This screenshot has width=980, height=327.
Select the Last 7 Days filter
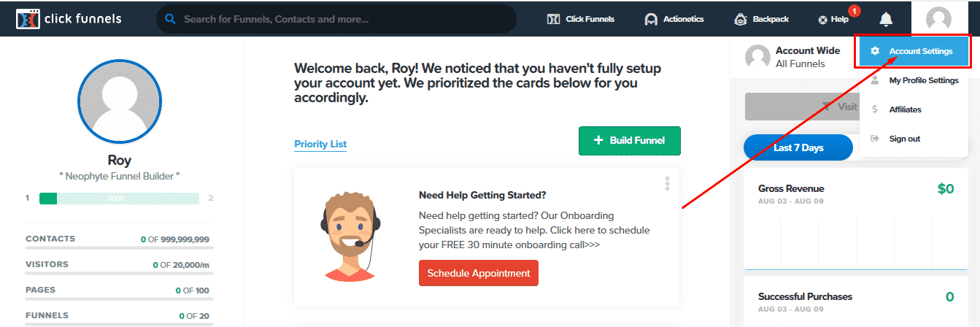pos(798,147)
